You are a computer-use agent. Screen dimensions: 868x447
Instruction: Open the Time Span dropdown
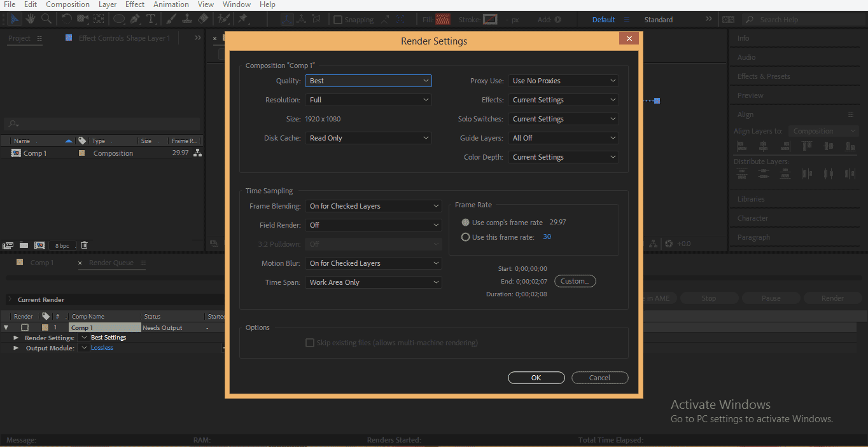pyautogui.click(x=374, y=282)
